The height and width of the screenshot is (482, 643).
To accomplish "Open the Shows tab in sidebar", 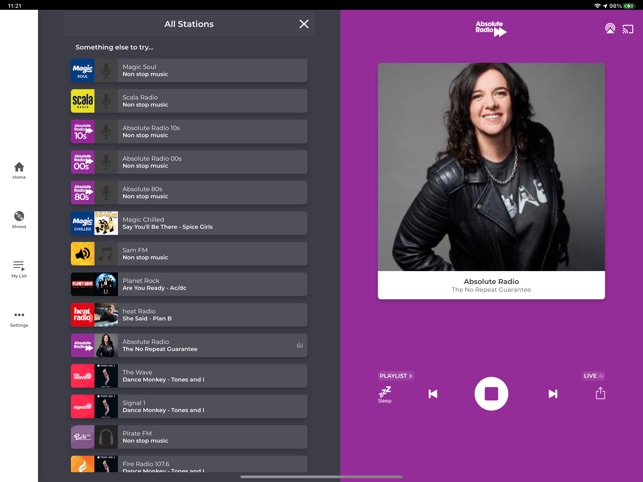I will pyautogui.click(x=19, y=219).
